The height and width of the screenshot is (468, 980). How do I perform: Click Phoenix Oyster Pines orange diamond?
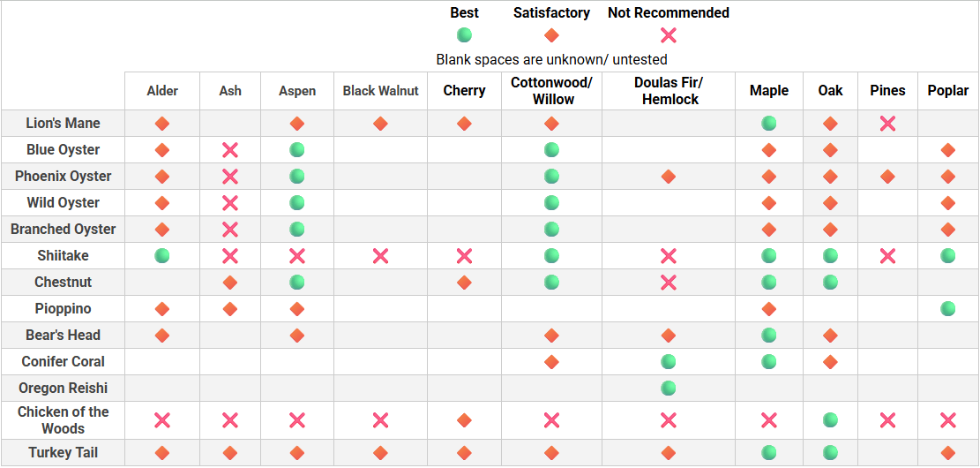click(x=887, y=177)
